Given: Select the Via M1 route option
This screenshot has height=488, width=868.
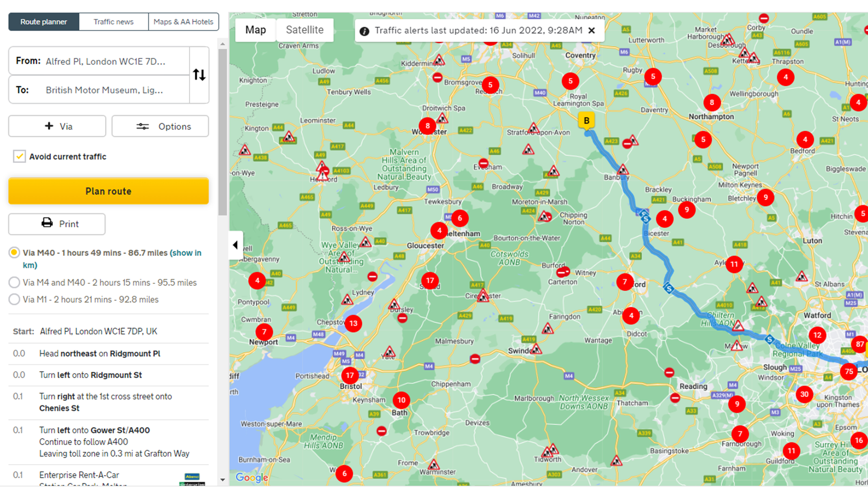Looking at the screenshot, I should [x=14, y=299].
